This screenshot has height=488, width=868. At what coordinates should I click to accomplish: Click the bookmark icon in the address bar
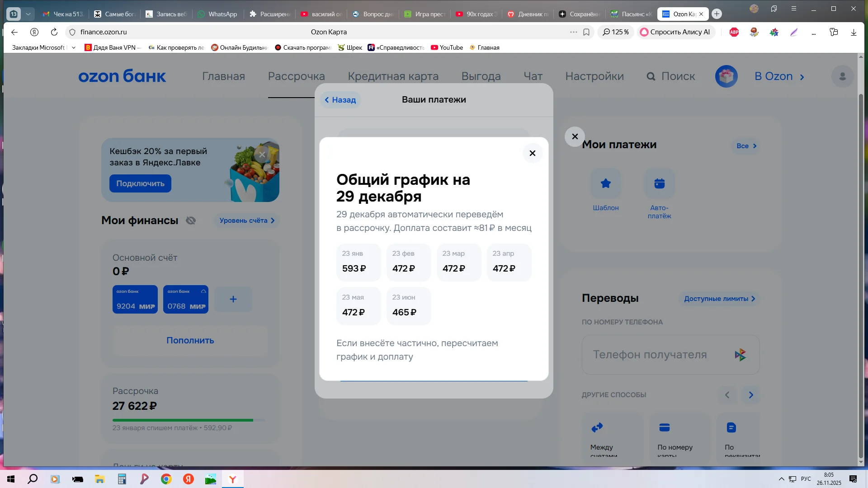pos(586,32)
